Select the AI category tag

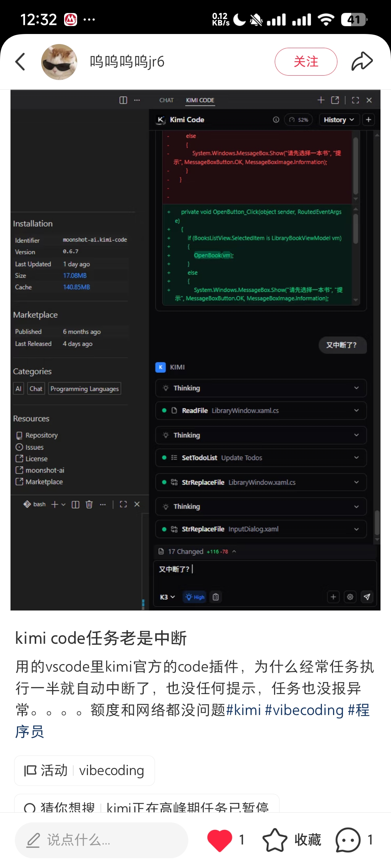coord(18,389)
